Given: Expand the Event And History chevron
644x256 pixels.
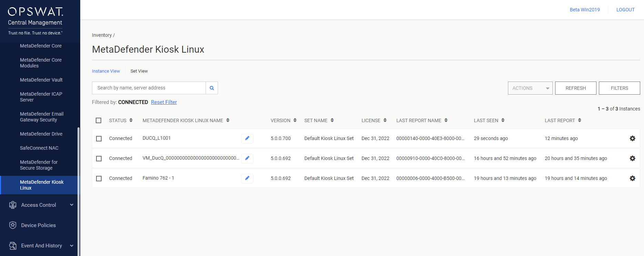Looking at the screenshot, I should (72, 245).
